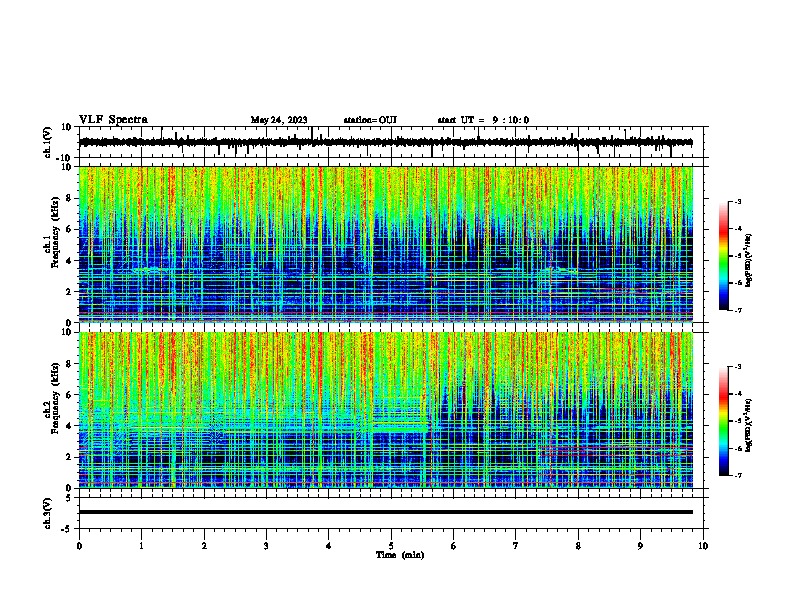
Task: Click the 'Time (min)' axis label
Action: click(400, 555)
